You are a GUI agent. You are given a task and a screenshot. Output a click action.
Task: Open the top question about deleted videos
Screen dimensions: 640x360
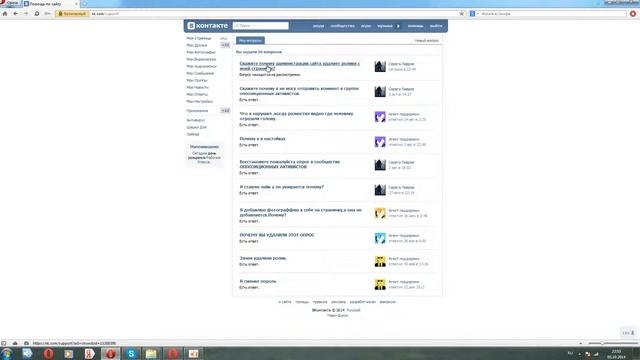(299, 66)
